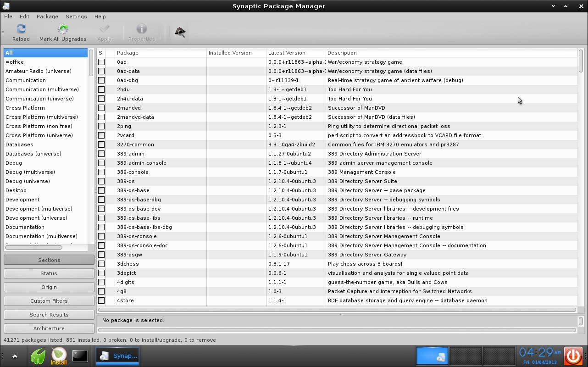Sort by the S status column header
The height and width of the screenshot is (367, 588).
pos(101,53)
